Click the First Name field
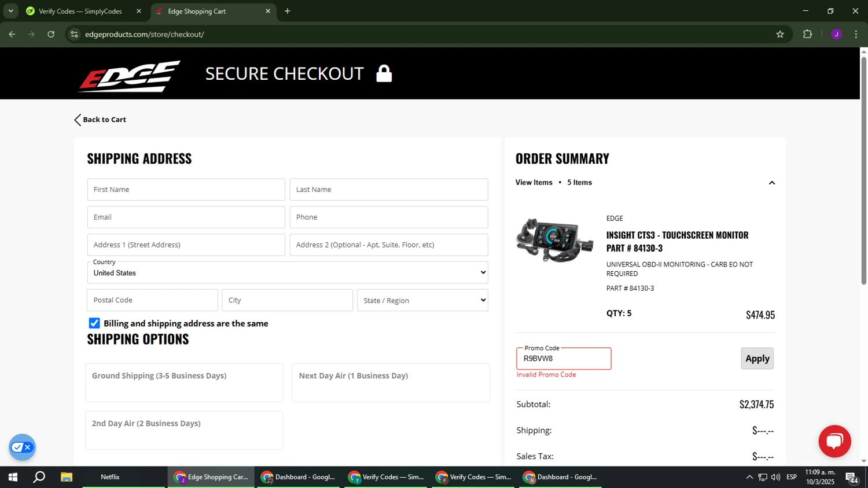 [186, 190]
